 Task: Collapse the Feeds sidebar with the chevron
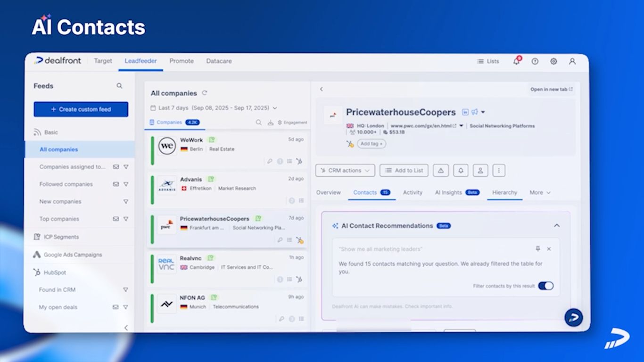click(126, 328)
